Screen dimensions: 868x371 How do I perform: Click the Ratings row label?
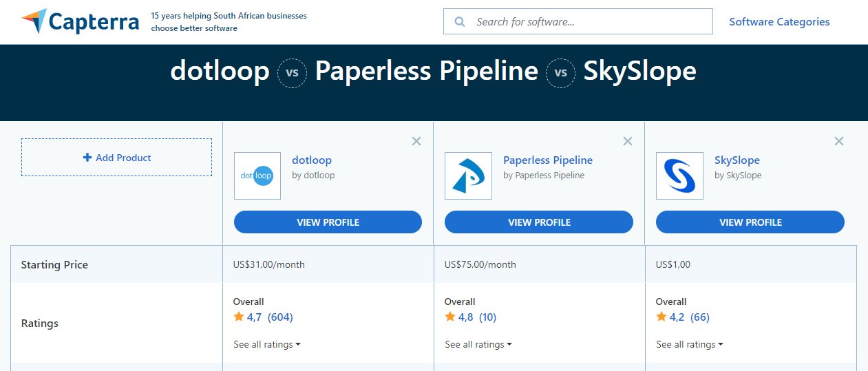[40, 324]
